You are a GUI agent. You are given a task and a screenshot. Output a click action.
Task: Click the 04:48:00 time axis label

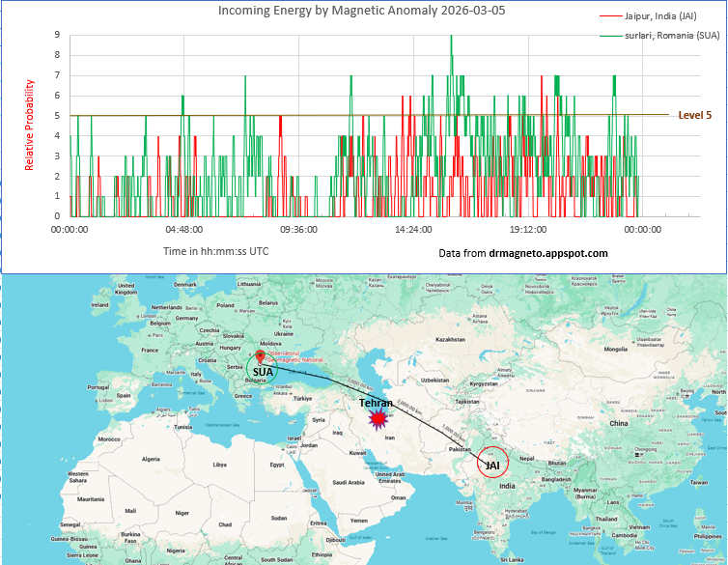tap(183, 230)
